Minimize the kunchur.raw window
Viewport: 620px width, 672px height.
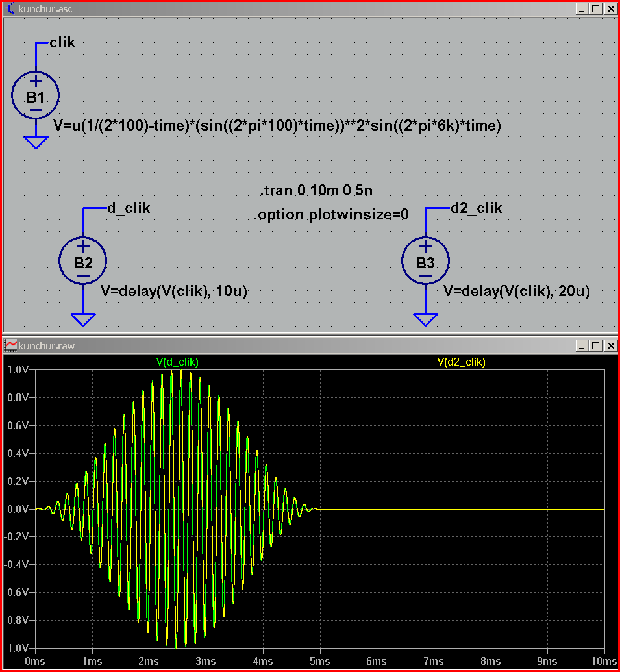[x=582, y=346]
